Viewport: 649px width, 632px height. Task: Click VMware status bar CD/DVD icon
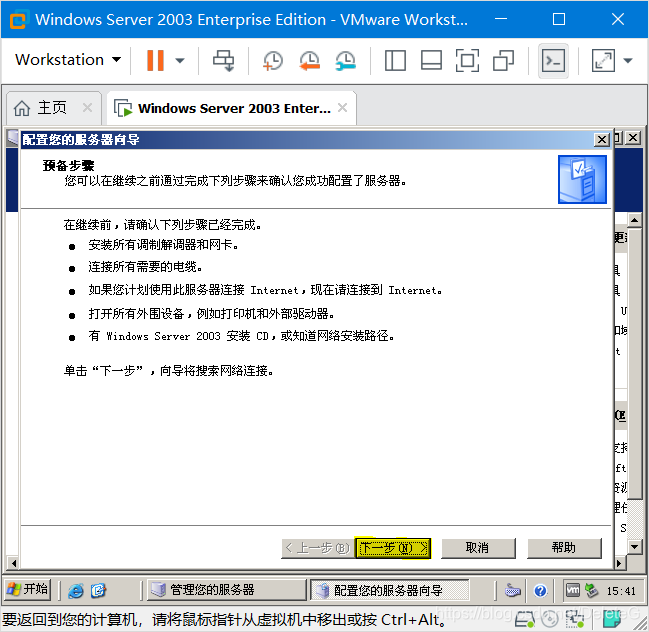[x=550, y=619]
